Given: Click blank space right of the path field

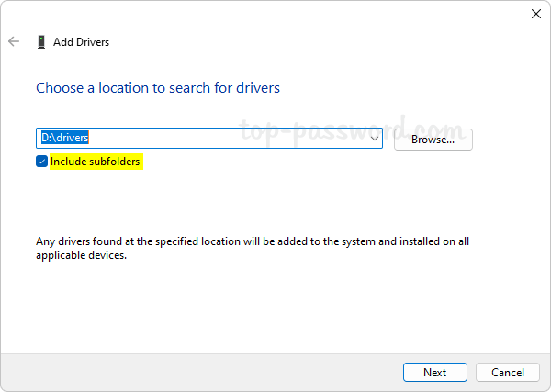Looking at the screenshot, I should 510,140.
